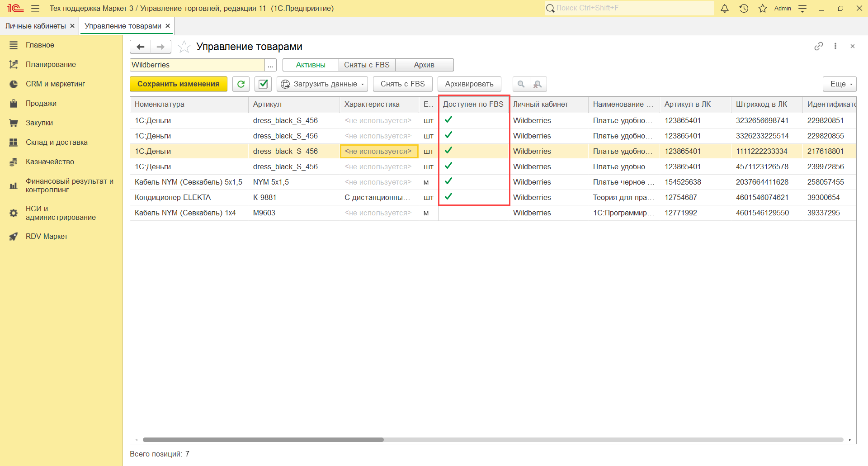Click the Сохранить изменения button
The height and width of the screenshot is (466, 868).
(179, 84)
